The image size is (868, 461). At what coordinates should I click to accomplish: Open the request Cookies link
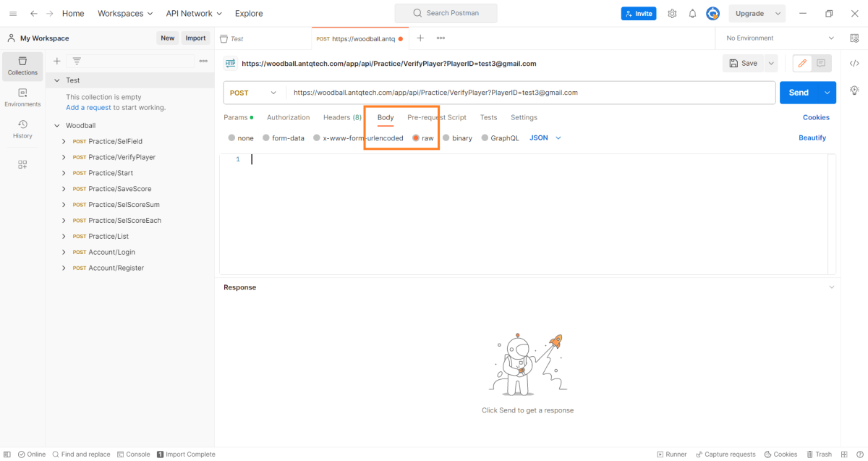pyautogui.click(x=817, y=117)
